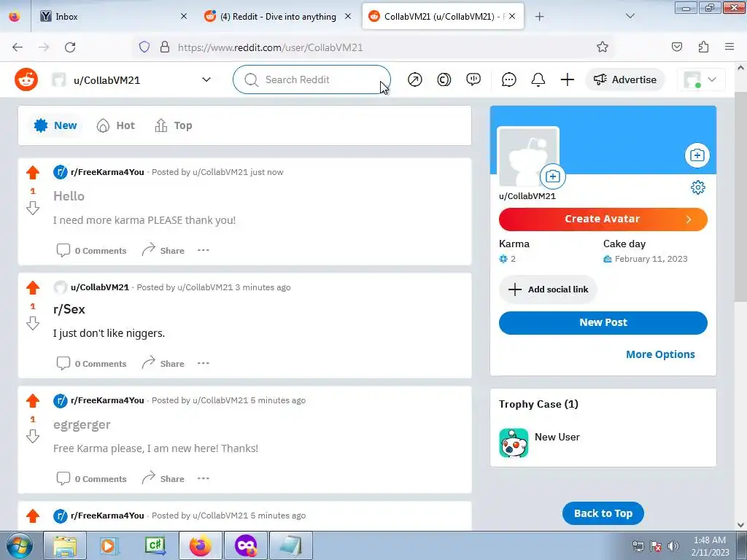
Task: Bookmark this page with the star icon
Action: (x=602, y=47)
